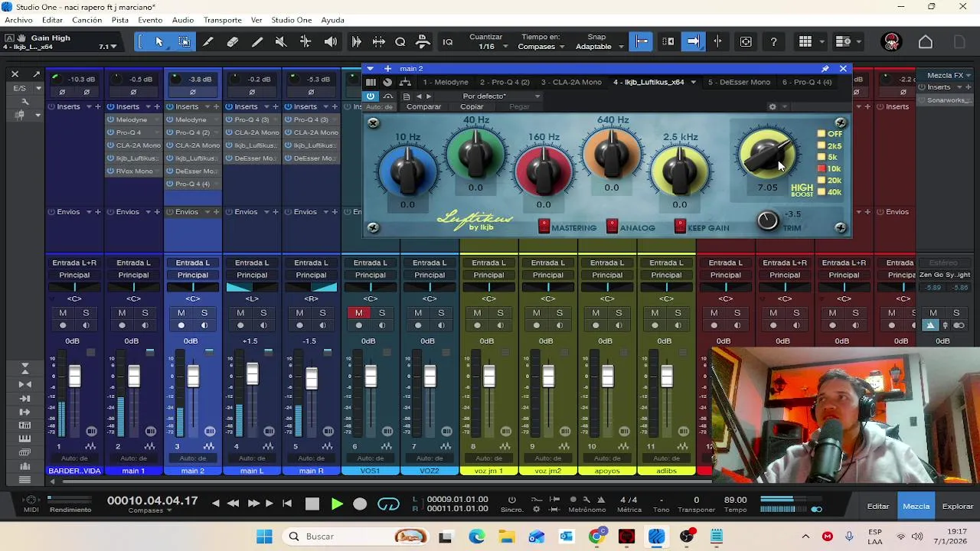
Task: Select the Listen (speaker) tool
Action: [330, 42]
